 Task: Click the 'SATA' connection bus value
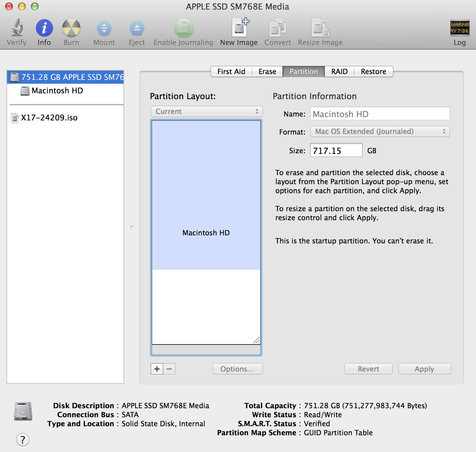point(130,415)
